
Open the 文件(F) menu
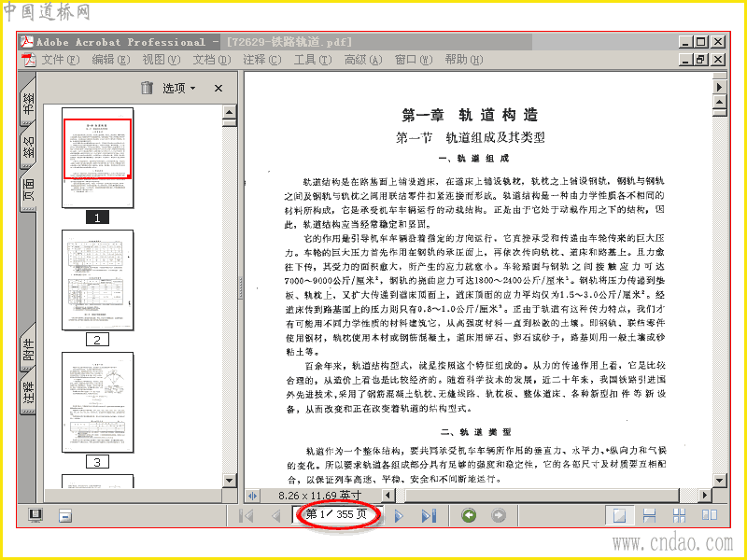pos(60,60)
